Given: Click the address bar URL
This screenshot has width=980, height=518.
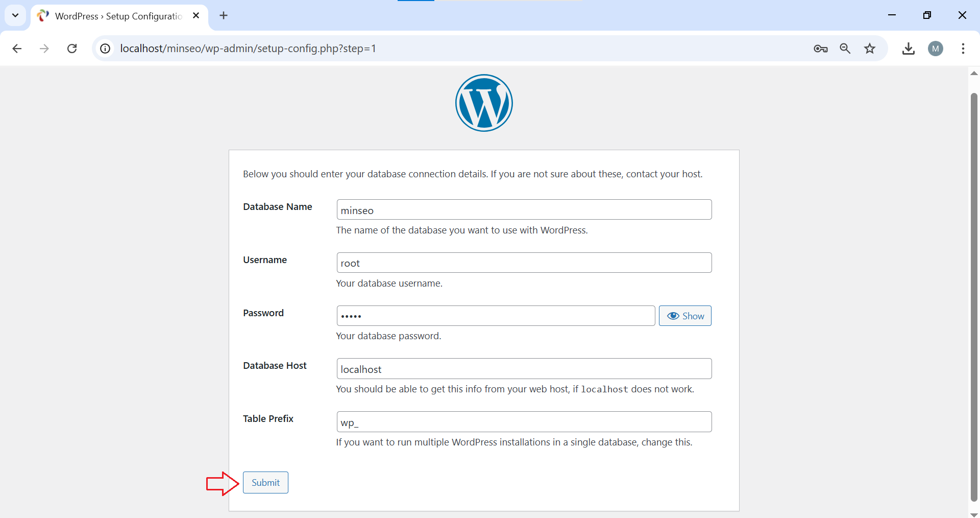Looking at the screenshot, I should [248, 49].
